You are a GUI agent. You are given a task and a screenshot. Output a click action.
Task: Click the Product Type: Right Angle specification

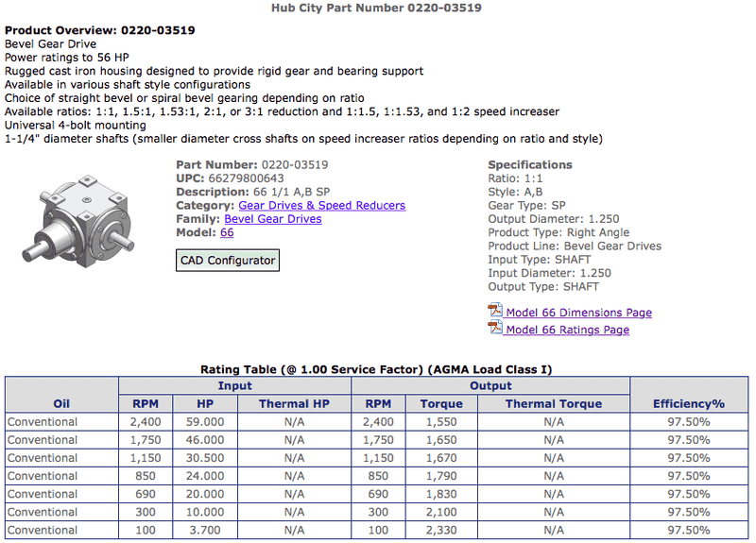point(558,232)
